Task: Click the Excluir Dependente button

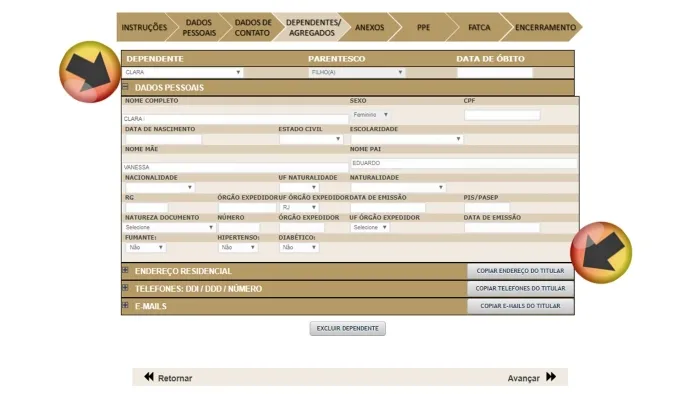Action: 348,328
